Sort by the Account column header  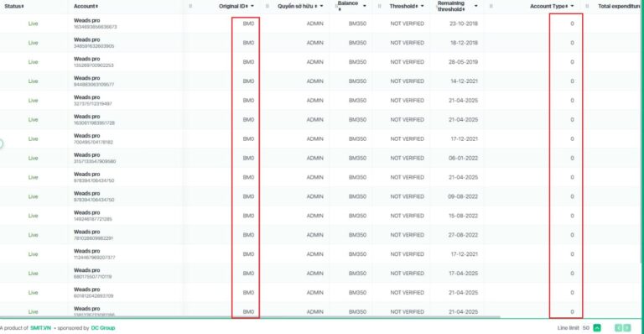pyautogui.click(x=86, y=6)
